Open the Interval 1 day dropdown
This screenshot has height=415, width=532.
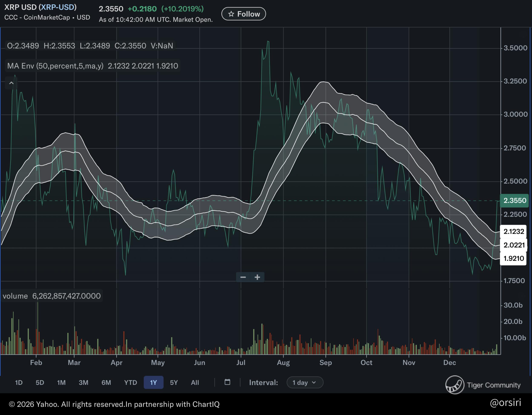(x=305, y=382)
